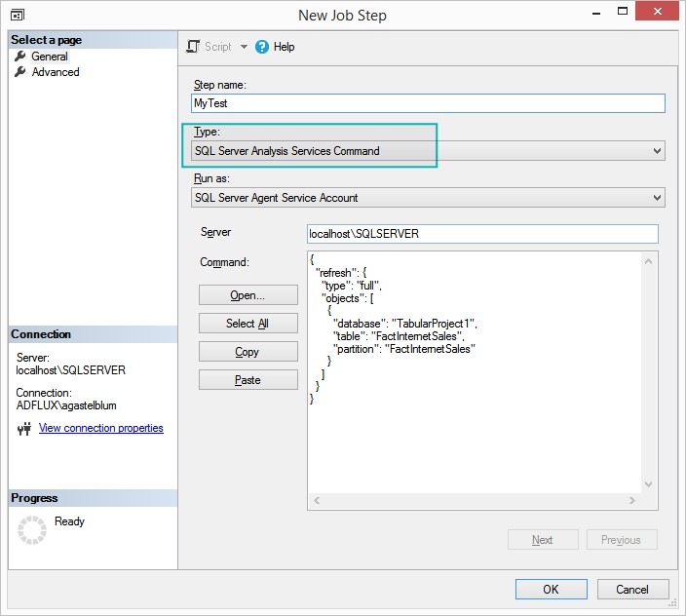Click the wrench icon beside Advanced
Screen dimensions: 686x616
20,72
